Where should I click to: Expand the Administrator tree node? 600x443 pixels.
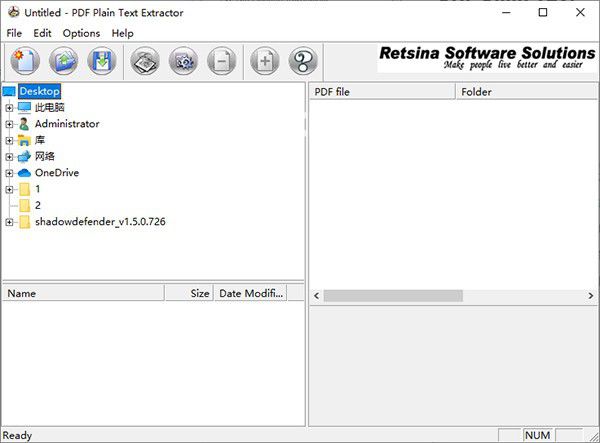click(9, 124)
